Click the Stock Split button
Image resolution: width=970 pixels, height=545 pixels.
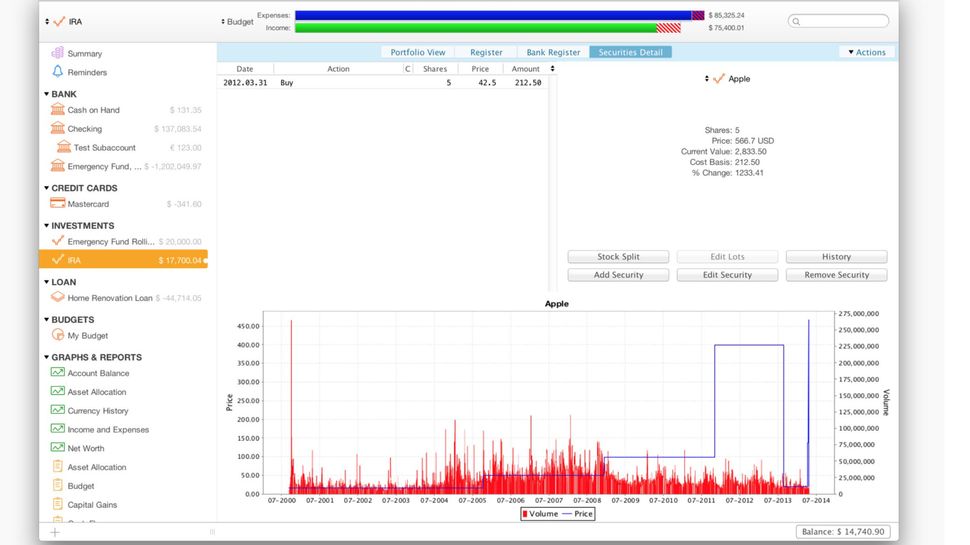click(618, 256)
